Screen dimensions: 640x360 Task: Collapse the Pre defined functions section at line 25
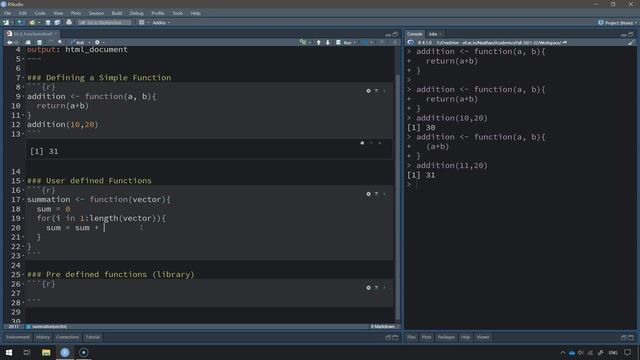pyautogui.click(x=23, y=275)
